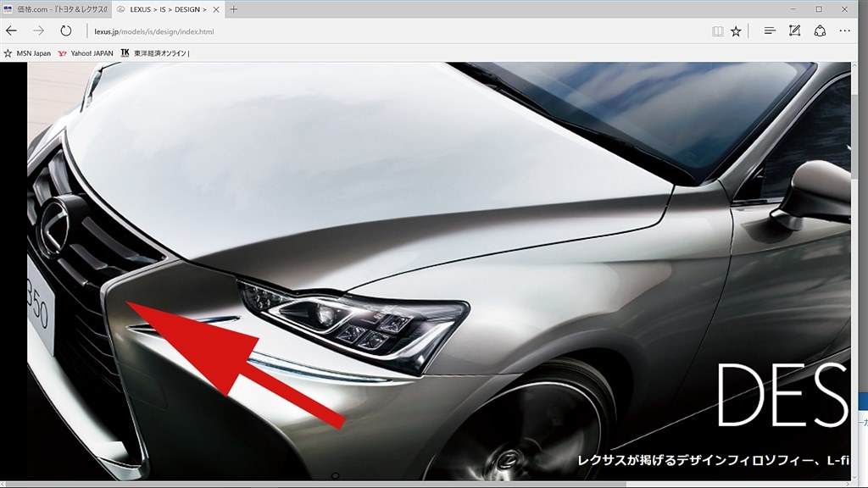Add page to favorites with star
This screenshot has width=868, height=488.
pyautogui.click(x=736, y=31)
